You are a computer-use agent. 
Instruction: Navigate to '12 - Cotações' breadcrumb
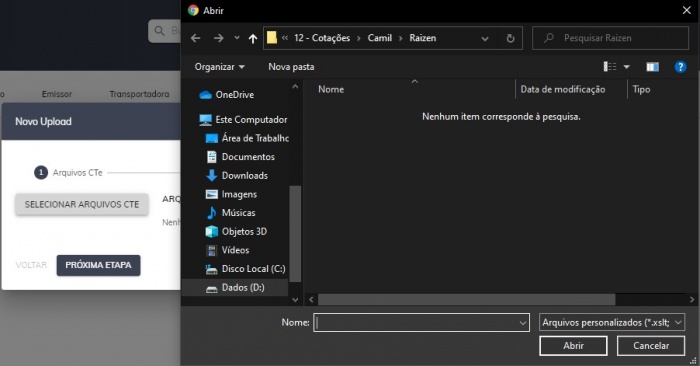point(322,38)
